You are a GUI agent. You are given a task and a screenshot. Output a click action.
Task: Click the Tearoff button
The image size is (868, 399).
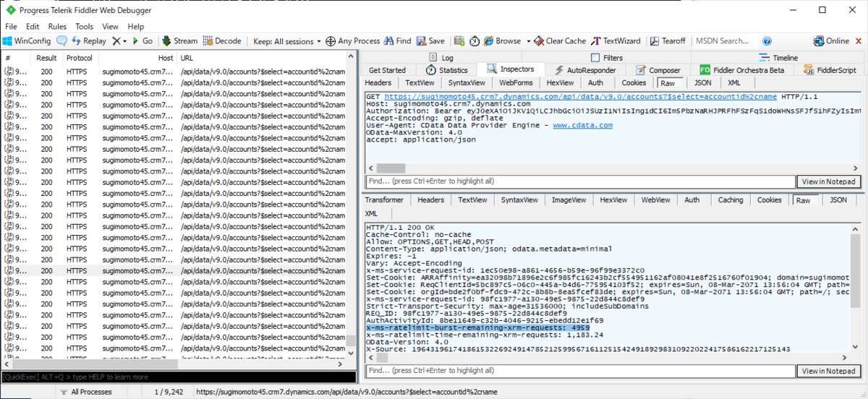tap(668, 41)
